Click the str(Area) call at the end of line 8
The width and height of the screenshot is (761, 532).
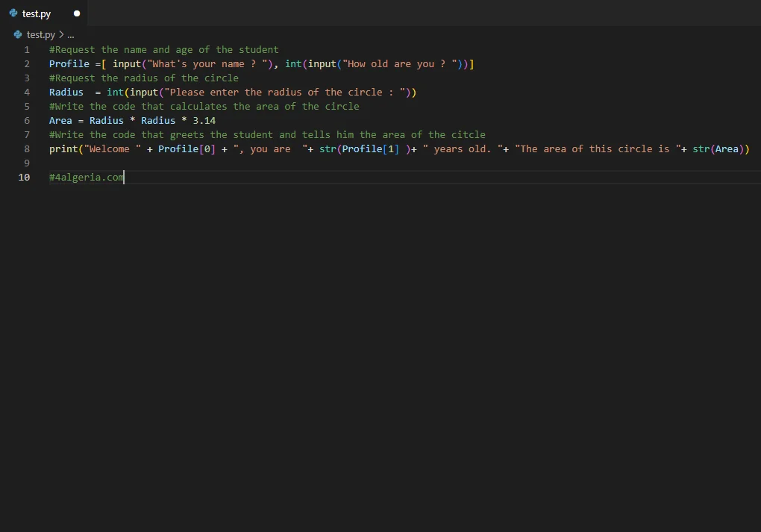pyautogui.click(x=719, y=149)
